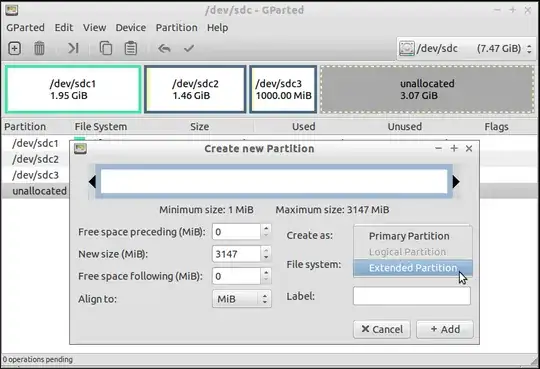540x369 pixels.
Task: Click the white partition size bar in dialog
Action: coord(274,182)
